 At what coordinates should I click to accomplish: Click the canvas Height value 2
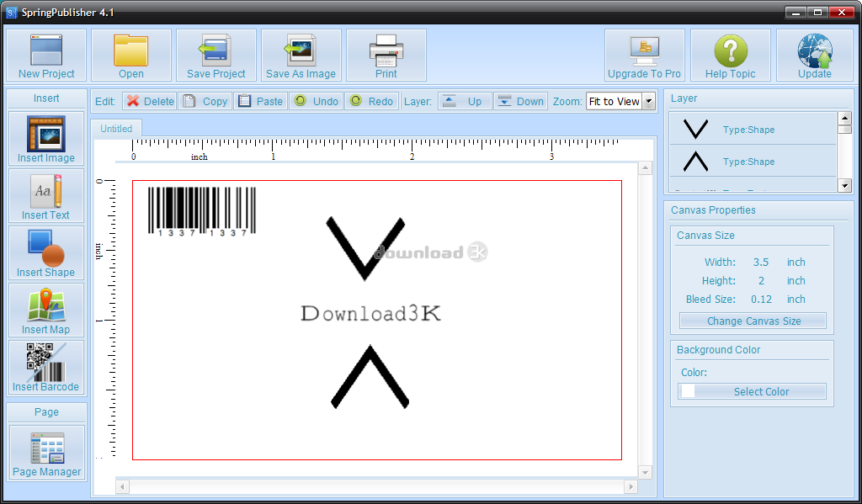pyautogui.click(x=761, y=281)
